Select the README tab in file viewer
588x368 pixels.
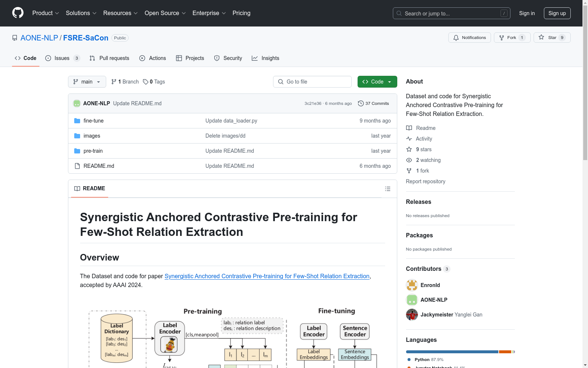(90, 188)
